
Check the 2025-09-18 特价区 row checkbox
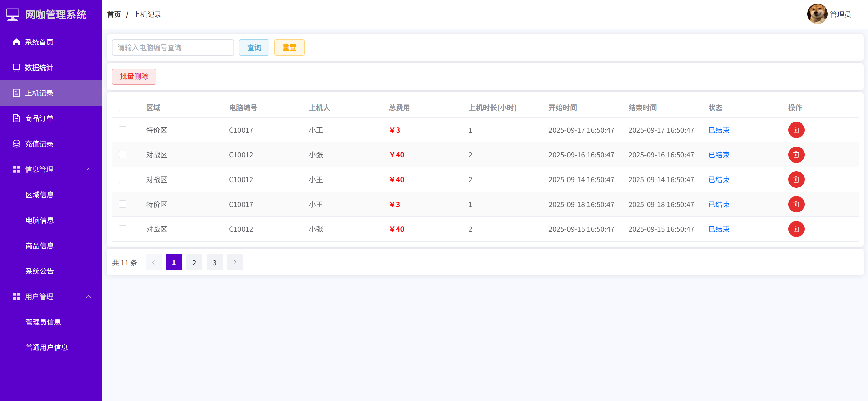(122, 204)
